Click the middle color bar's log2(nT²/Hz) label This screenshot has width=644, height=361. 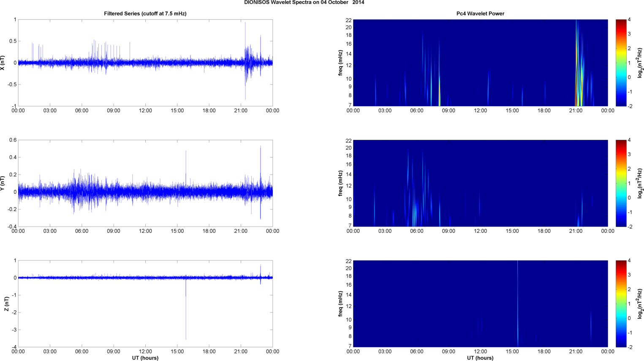click(640, 183)
